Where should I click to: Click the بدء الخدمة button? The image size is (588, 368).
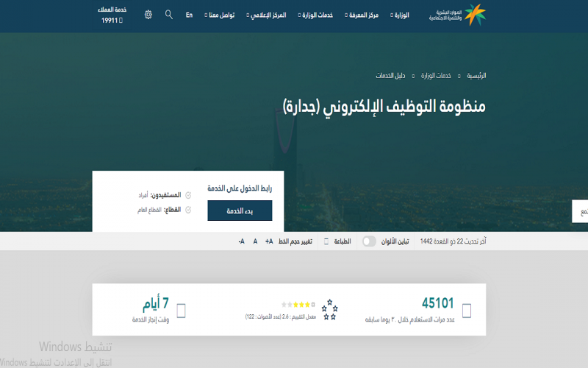[x=240, y=210]
